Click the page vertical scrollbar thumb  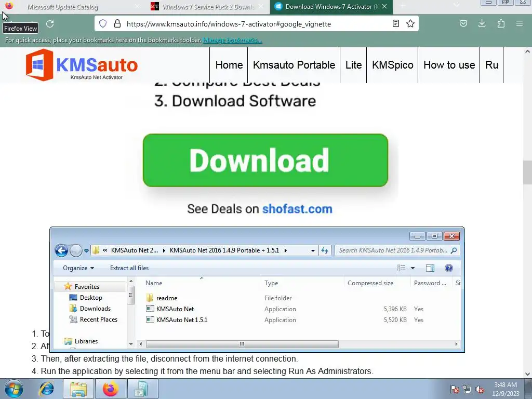coord(527,172)
